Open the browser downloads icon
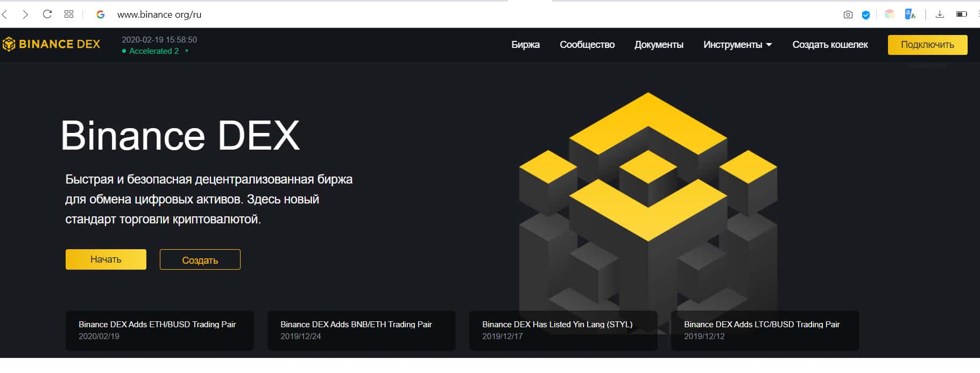 (x=940, y=14)
